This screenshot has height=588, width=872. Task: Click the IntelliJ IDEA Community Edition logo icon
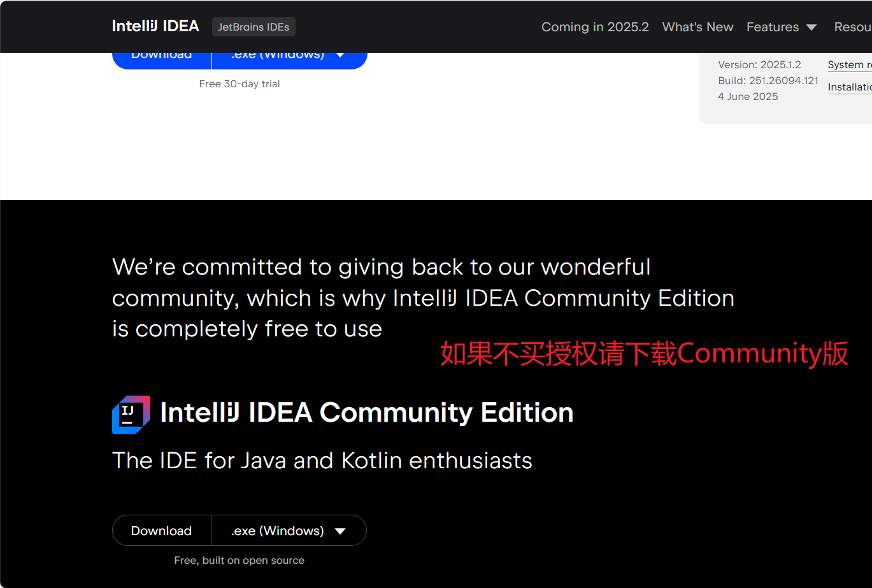131,414
